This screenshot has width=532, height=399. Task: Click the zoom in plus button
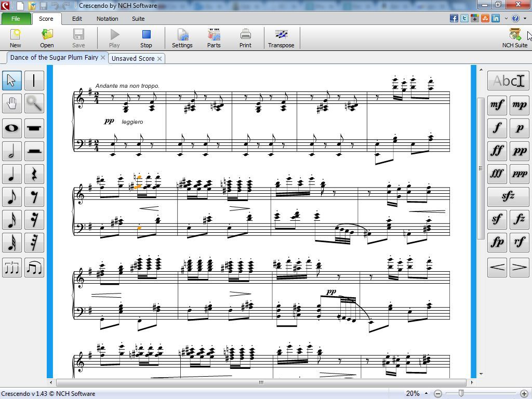click(x=525, y=394)
